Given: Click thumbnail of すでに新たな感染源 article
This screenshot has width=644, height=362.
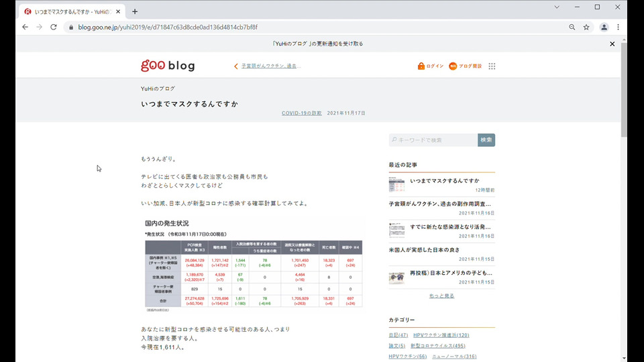Looking at the screenshot, I should click(396, 231).
